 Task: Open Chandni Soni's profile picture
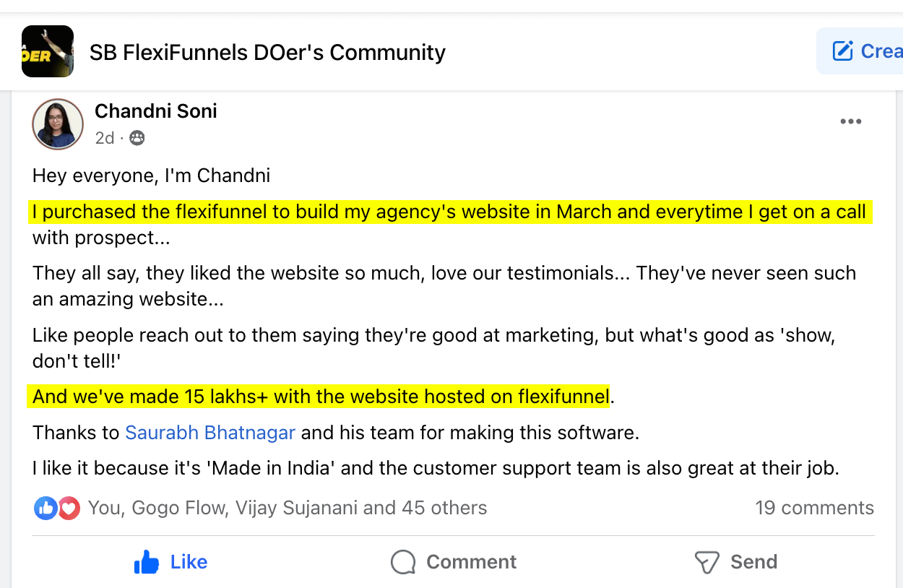tap(58, 124)
